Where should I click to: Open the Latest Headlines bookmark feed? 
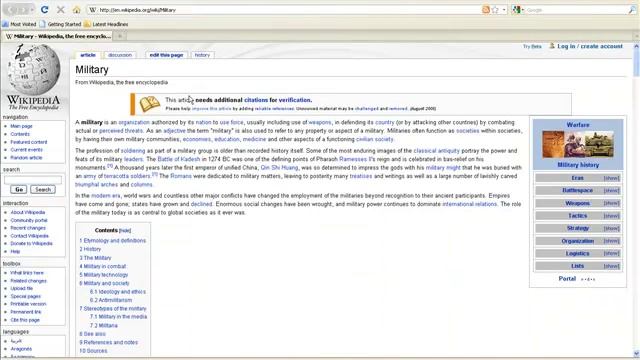click(x=107, y=24)
